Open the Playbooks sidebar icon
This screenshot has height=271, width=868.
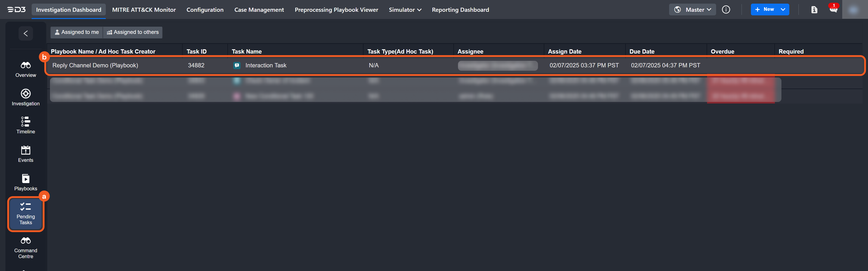(26, 179)
